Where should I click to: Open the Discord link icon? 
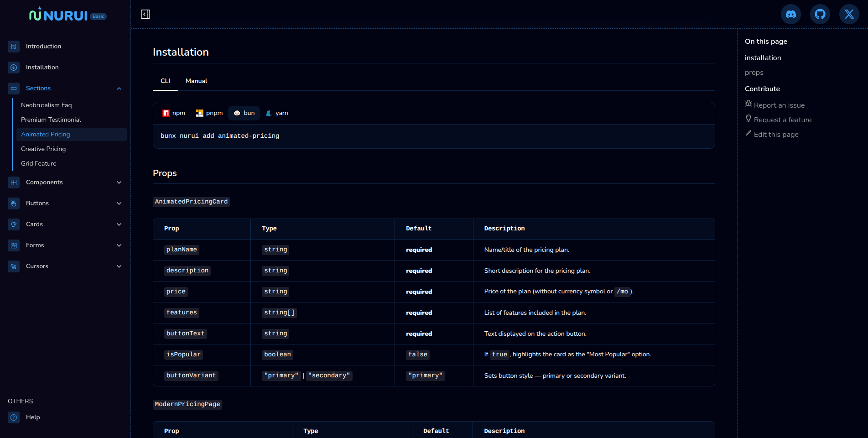tap(791, 14)
